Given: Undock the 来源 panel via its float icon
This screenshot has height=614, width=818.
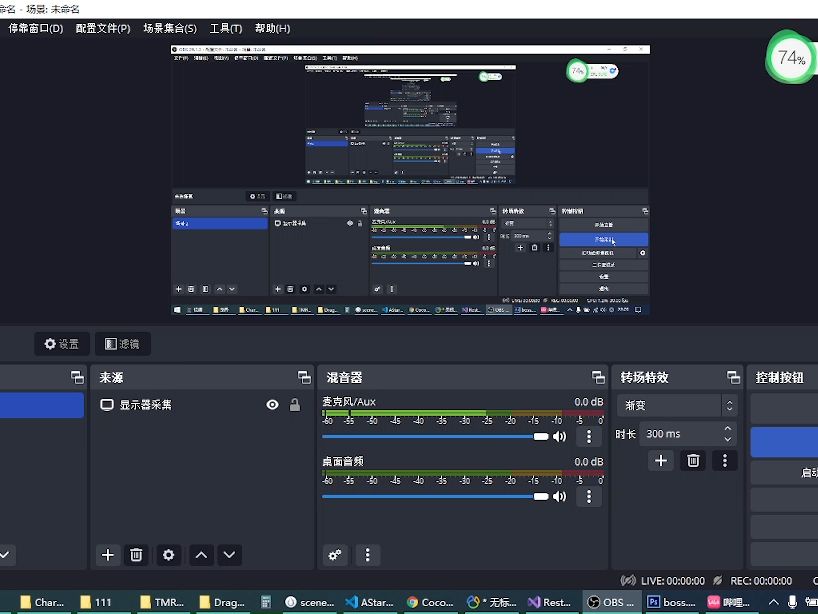Looking at the screenshot, I should [x=304, y=377].
